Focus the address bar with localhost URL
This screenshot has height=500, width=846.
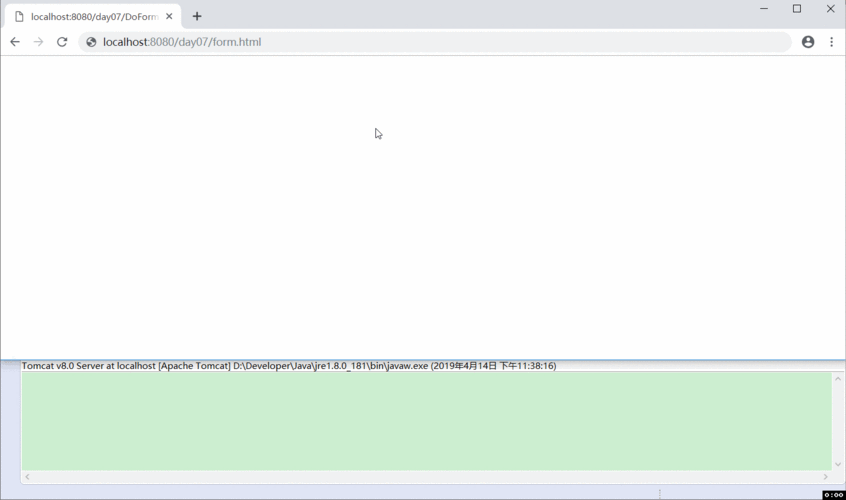click(400, 42)
